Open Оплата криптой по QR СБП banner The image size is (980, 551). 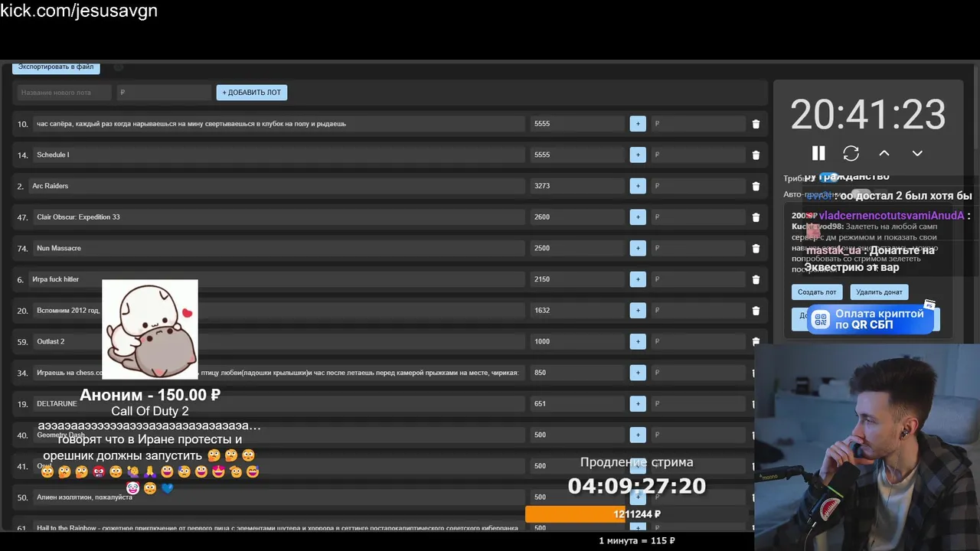[871, 320]
